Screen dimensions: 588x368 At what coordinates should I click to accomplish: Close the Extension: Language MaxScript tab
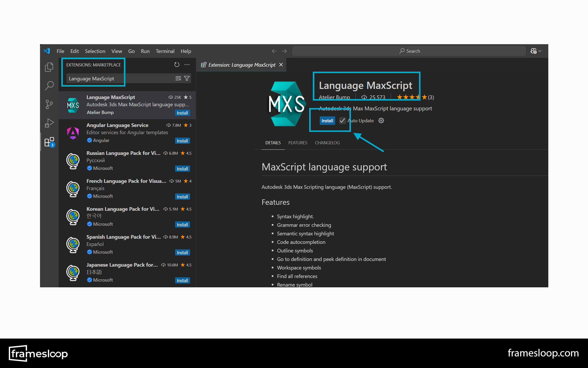(x=281, y=64)
